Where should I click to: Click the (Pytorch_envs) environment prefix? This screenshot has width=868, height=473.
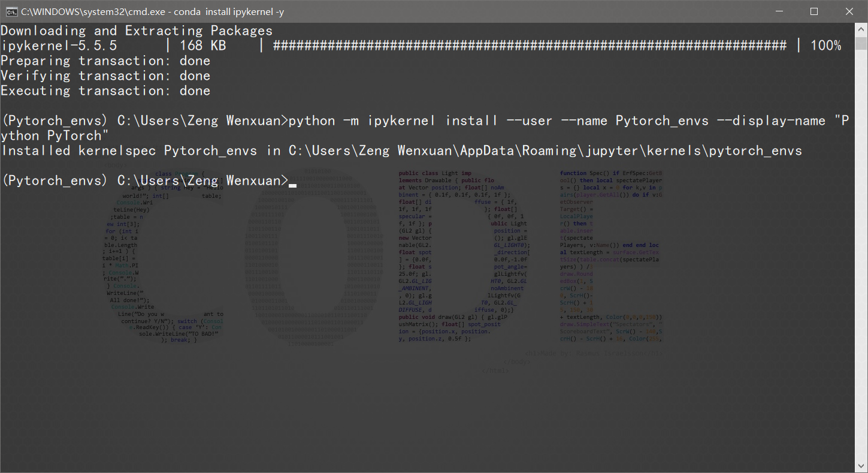point(55,180)
